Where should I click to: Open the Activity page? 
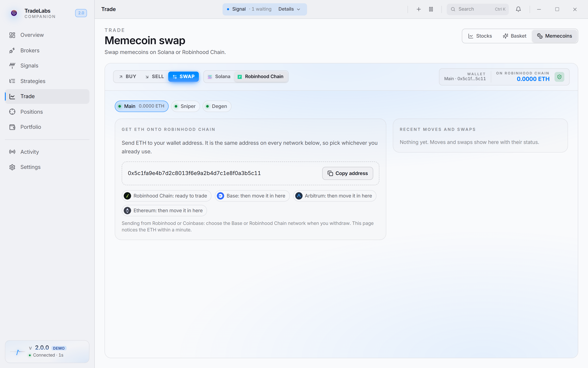(47, 152)
